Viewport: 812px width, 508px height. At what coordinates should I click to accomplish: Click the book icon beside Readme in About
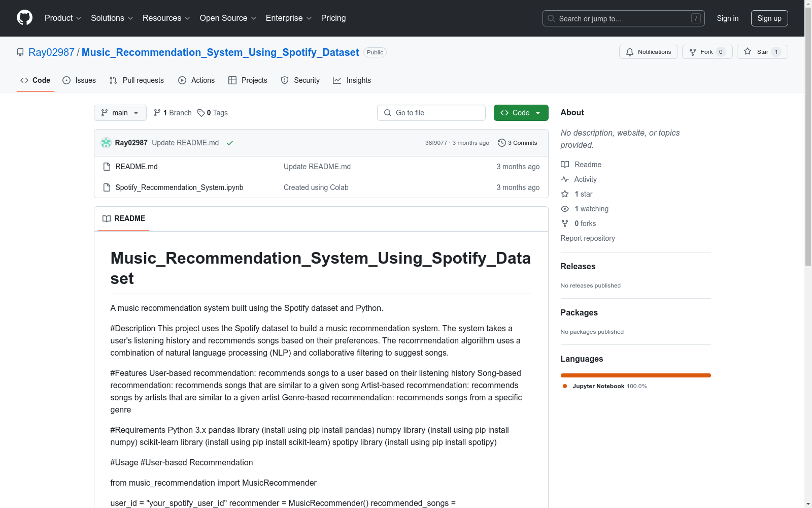pyautogui.click(x=565, y=165)
